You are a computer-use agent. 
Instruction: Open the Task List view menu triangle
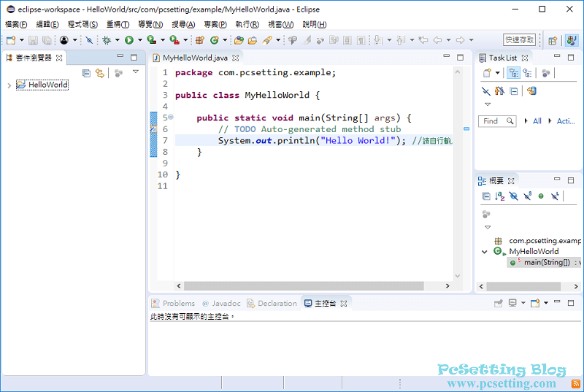point(488,104)
